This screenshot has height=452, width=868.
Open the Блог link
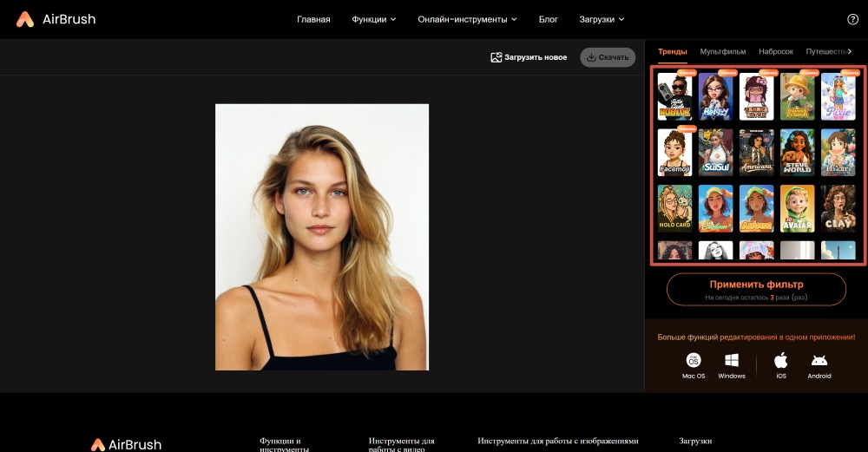[x=548, y=19]
